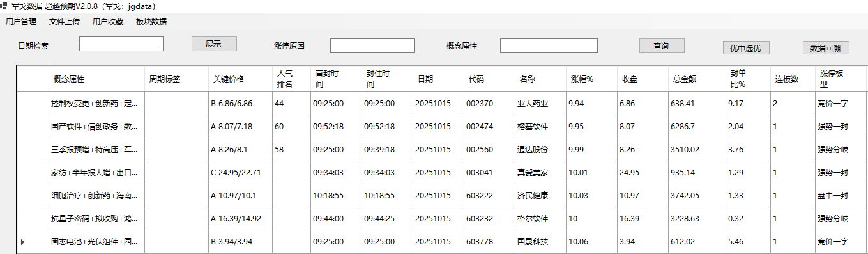Click the 国产软件+信创政务 concept cell
This screenshot has height=254, width=868.
click(x=97, y=127)
